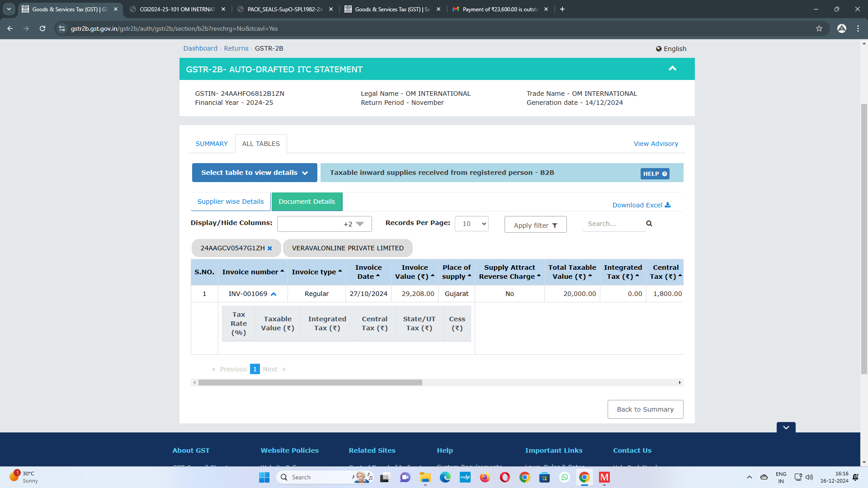Image resolution: width=868 pixels, height=488 pixels.
Task: Click the HELP button
Action: pyautogui.click(x=655, y=174)
